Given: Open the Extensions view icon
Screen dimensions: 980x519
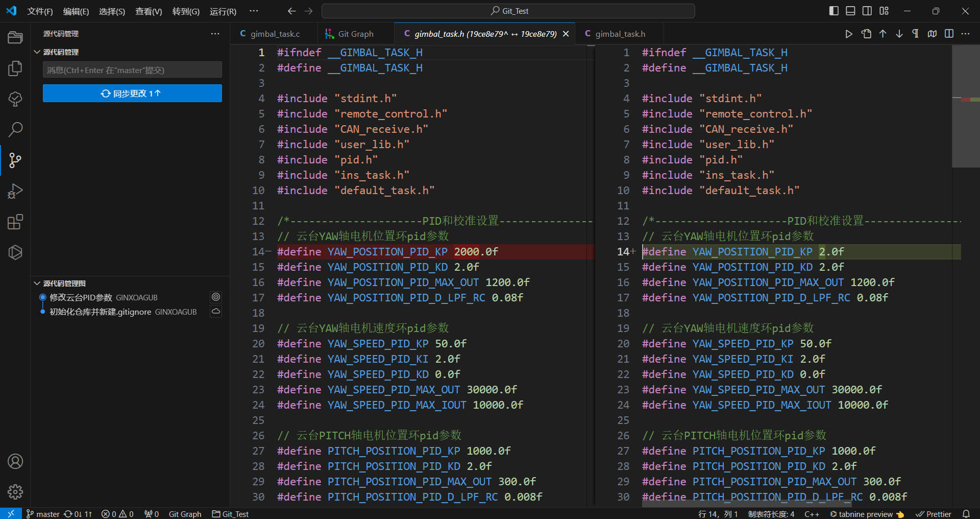Looking at the screenshot, I should [15, 222].
